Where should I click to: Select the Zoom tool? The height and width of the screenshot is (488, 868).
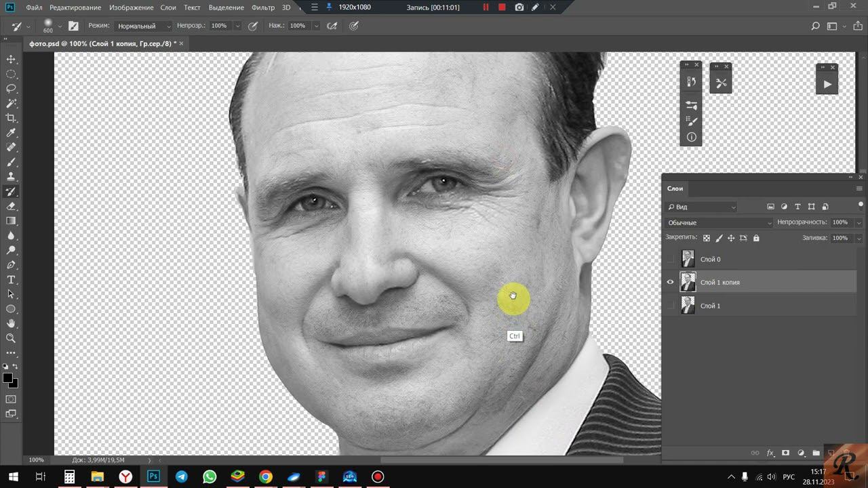click(x=11, y=338)
